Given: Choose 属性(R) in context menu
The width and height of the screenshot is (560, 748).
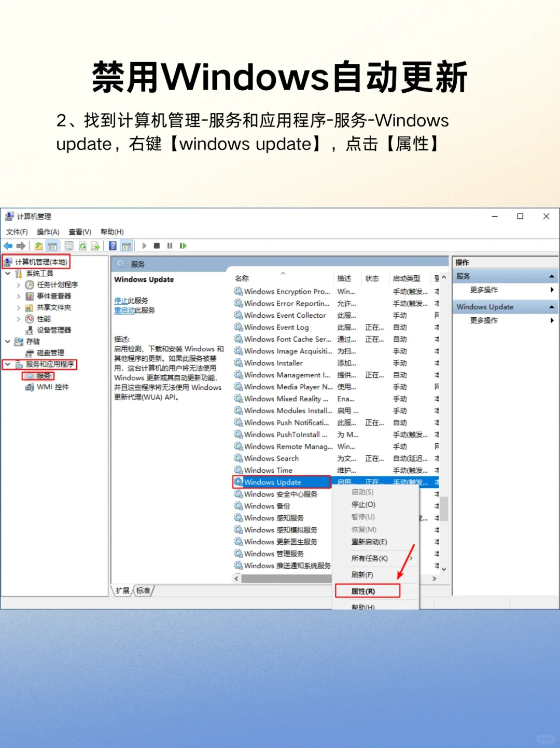Looking at the screenshot, I should 367,591.
